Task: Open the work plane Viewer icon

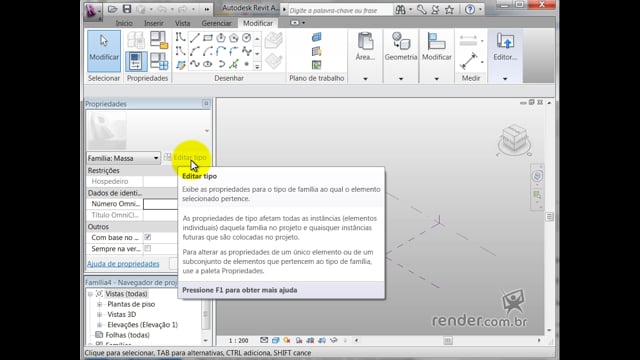Action: pos(316,64)
